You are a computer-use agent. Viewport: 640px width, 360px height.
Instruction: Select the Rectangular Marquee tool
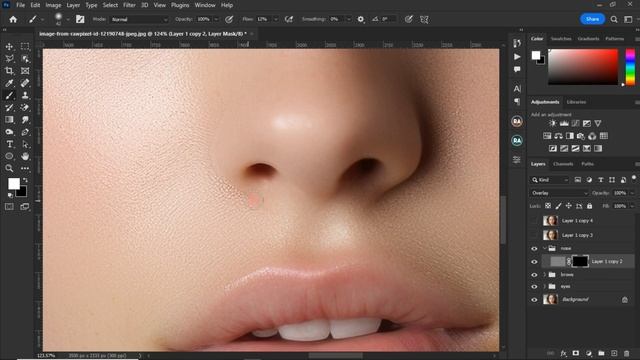(25, 47)
